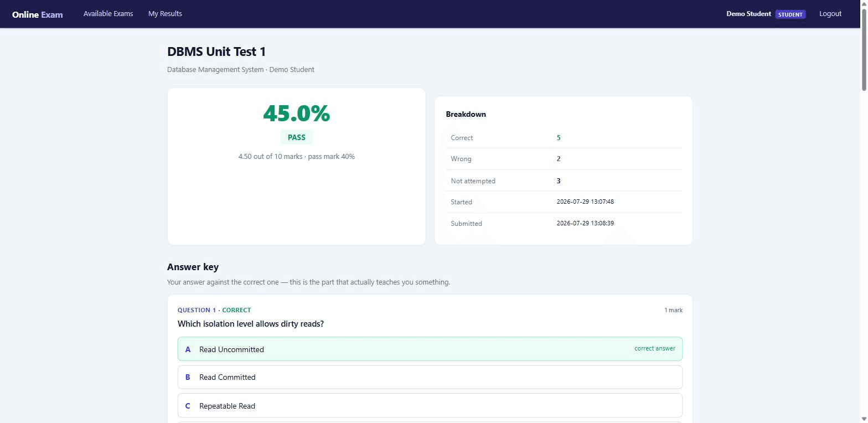Image resolution: width=868 pixels, height=423 pixels.
Task: Go to Available Exams page
Action: (108, 14)
